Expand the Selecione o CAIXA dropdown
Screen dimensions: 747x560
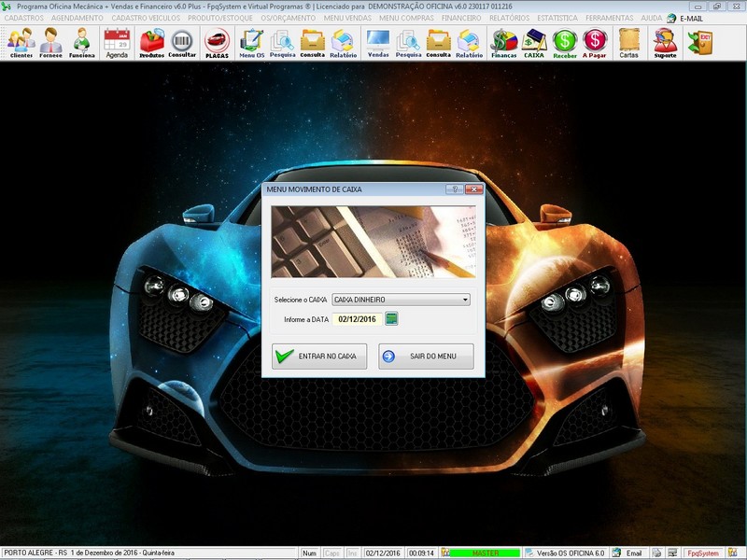click(465, 300)
